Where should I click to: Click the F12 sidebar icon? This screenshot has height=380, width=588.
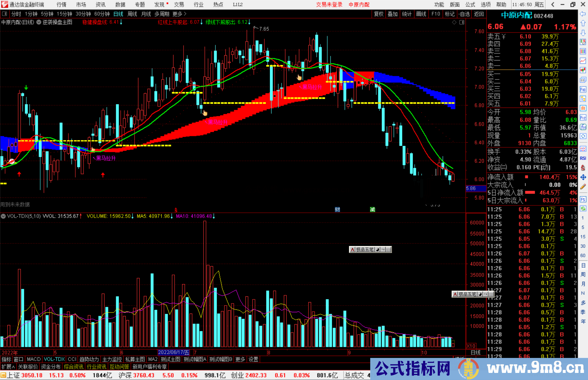583,118
